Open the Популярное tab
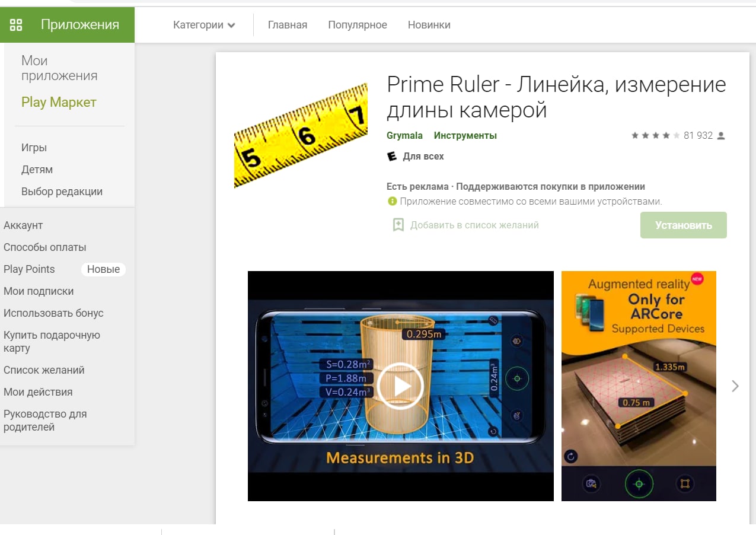Image resolution: width=756 pixels, height=535 pixels. pos(358,25)
